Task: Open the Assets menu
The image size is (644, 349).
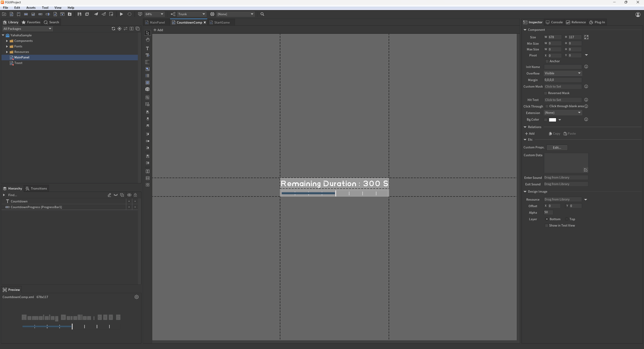Action: (x=31, y=8)
